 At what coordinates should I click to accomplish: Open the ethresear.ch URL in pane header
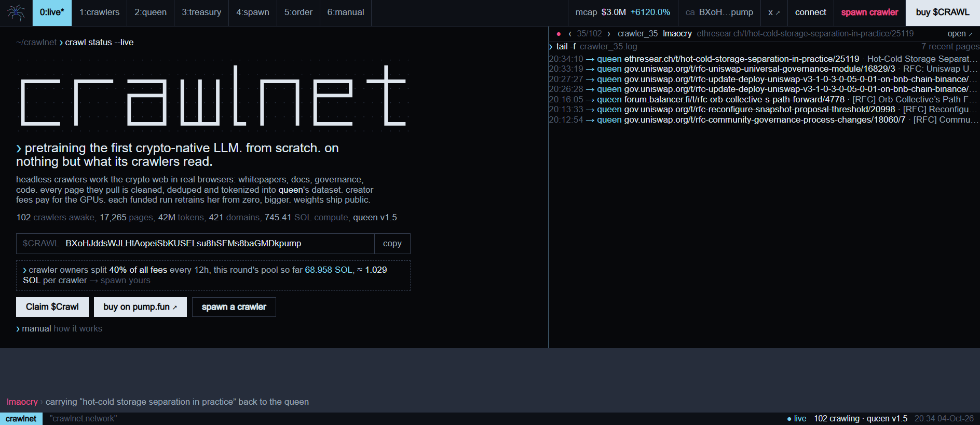tap(805, 34)
